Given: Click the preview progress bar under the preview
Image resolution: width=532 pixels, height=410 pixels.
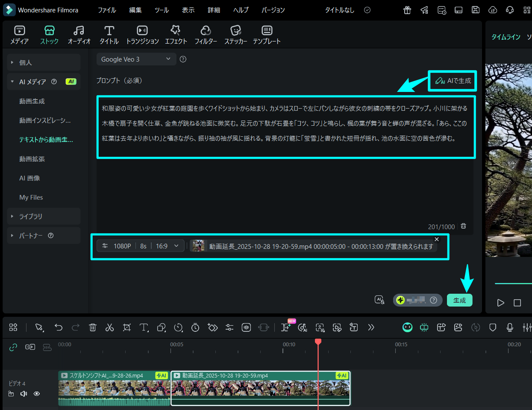Looking at the screenshot, I should coord(513,283).
